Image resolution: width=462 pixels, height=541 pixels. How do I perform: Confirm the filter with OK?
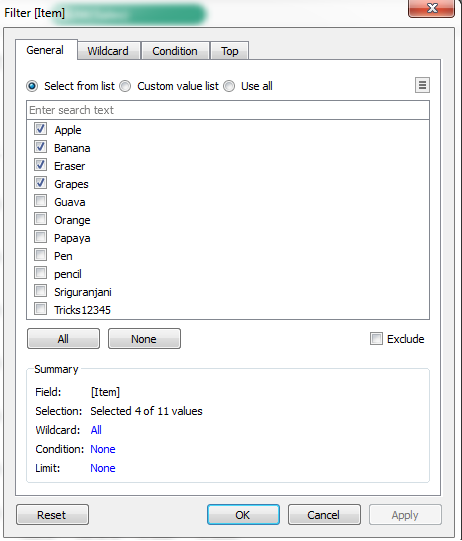pos(243,515)
